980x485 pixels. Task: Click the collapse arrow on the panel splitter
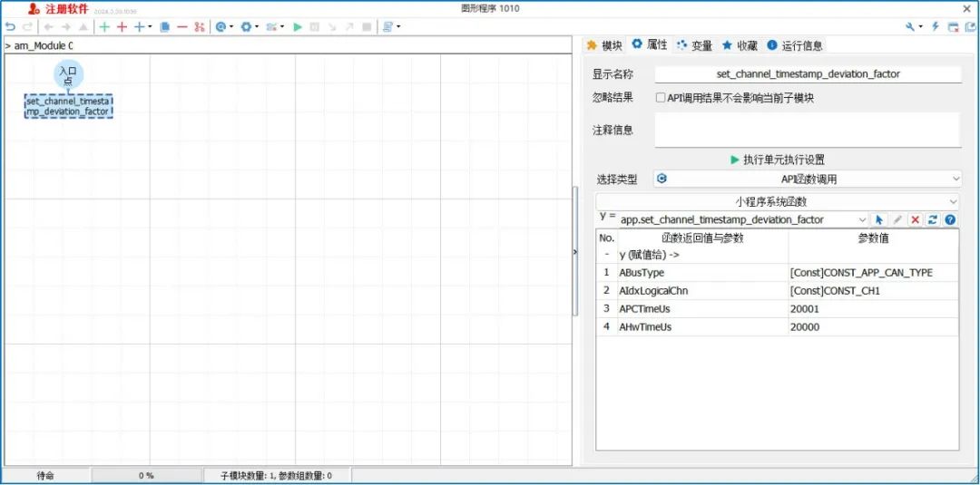[x=575, y=251]
